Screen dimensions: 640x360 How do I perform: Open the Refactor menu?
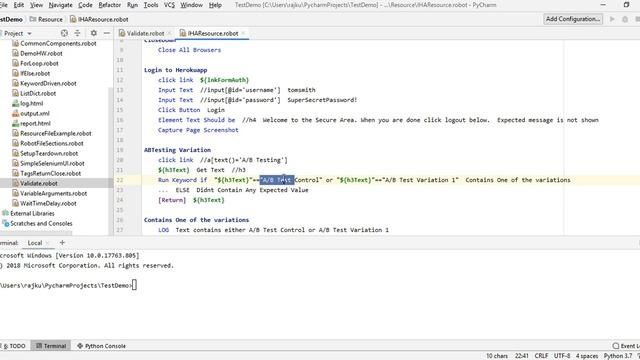click(x=110, y=5)
